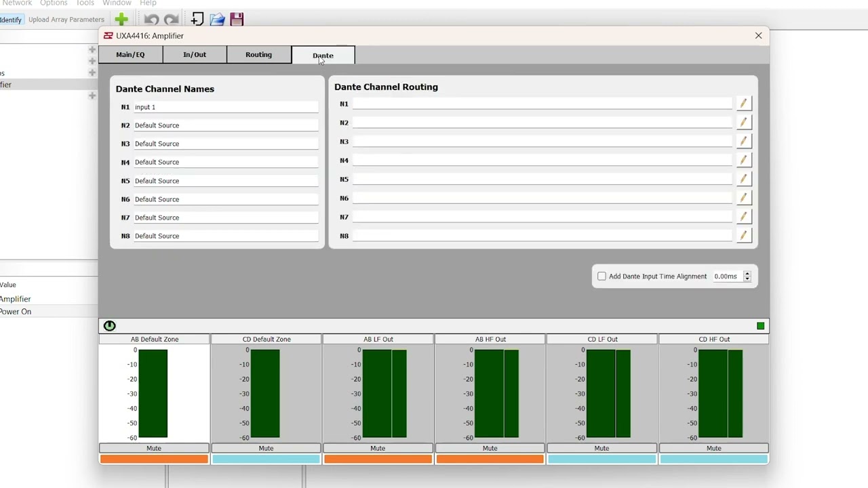Open the Help menu
The image size is (868, 488).
click(x=148, y=3)
